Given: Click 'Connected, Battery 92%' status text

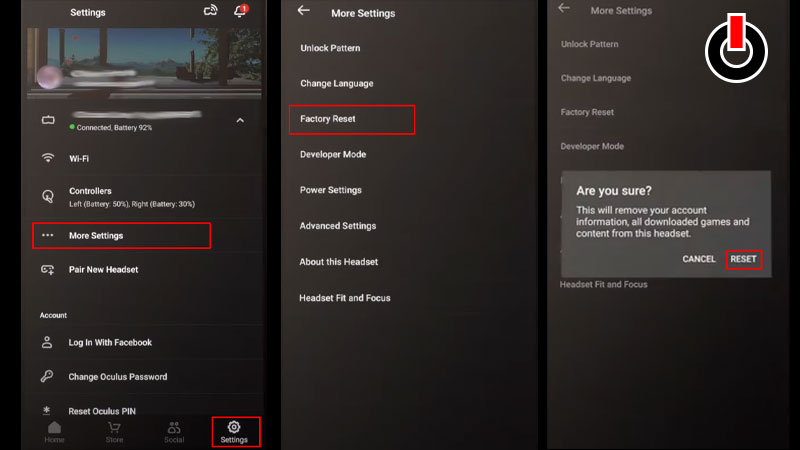Looking at the screenshot, I should pos(114,128).
